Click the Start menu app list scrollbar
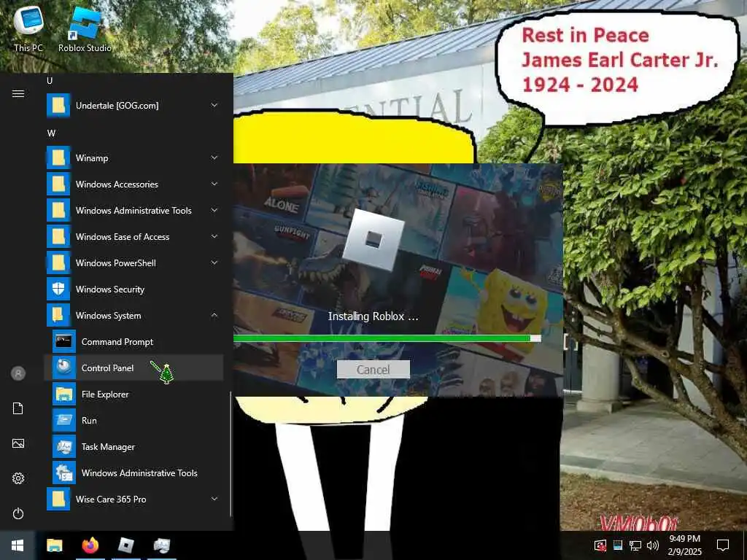The width and height of the screenshot is (747, 560). (231, 454)
